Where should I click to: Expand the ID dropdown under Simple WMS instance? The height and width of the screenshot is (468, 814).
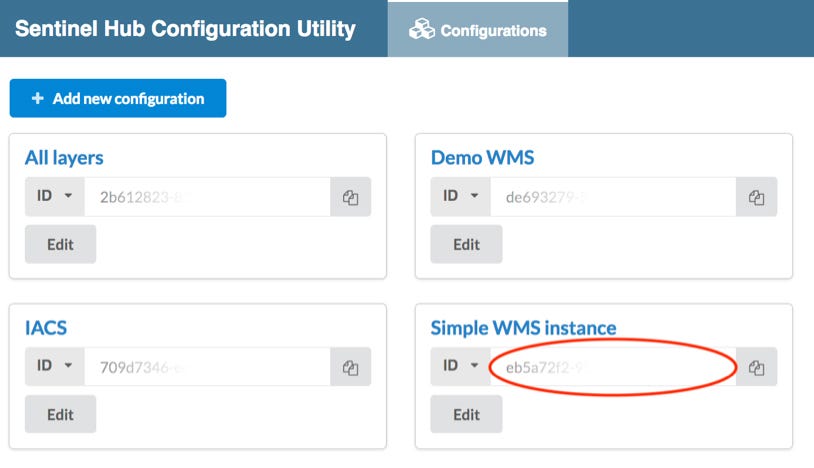point(460,367)
